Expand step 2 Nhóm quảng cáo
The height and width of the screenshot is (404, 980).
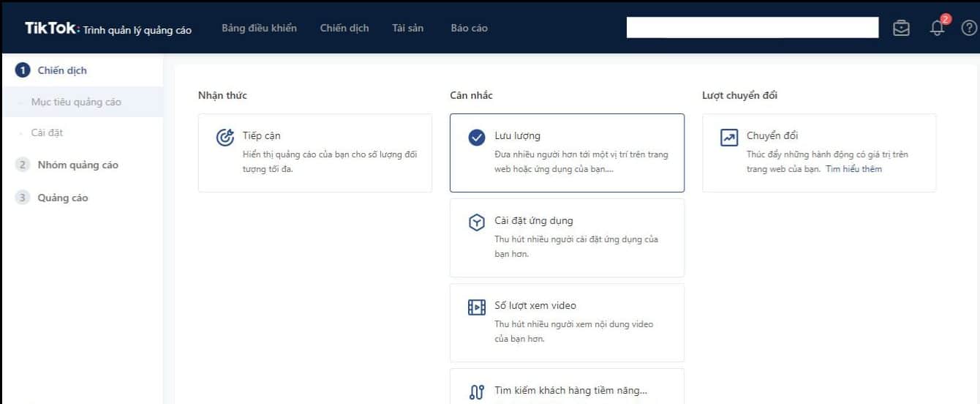pyautogui.click(x=78, y=165)
